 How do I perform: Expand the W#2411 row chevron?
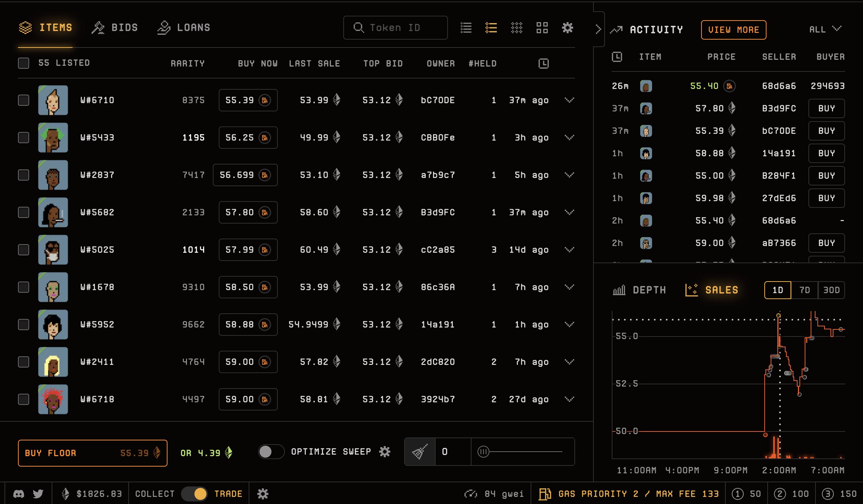click(569, 362)
